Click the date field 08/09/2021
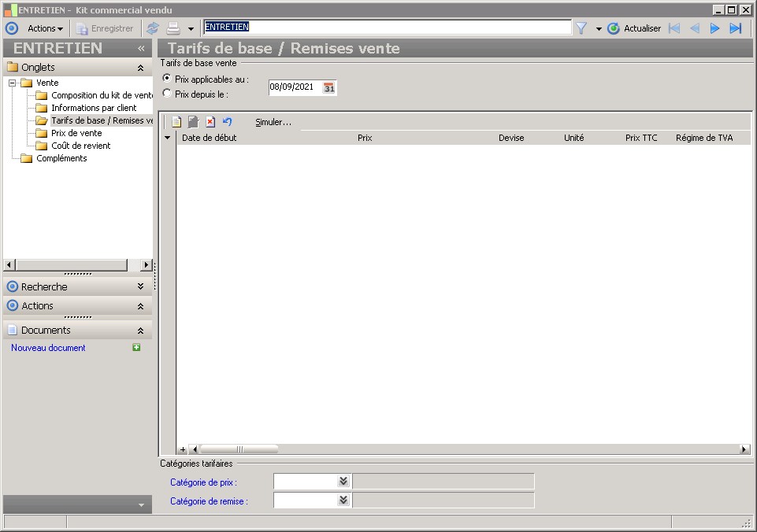Image resolution: width=757 pixels, height=532 pixels. [295, 87]
